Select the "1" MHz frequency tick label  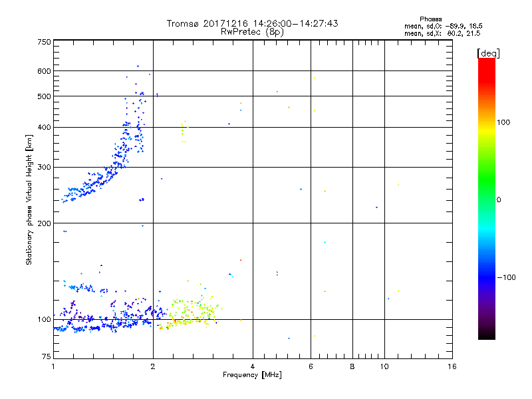point(53,366)
